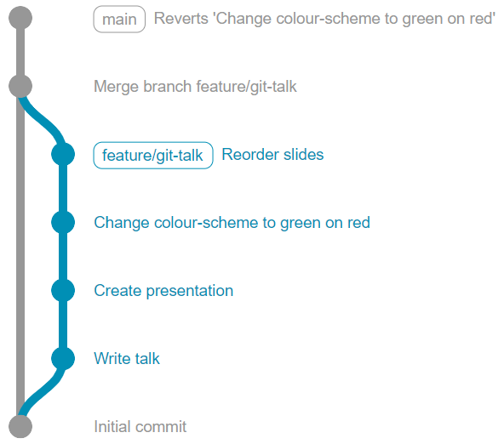Click blue line between Reorder slides and Change colour-scheme
Image resolution: width=504 pixels, height=444 pixels.
63,188
